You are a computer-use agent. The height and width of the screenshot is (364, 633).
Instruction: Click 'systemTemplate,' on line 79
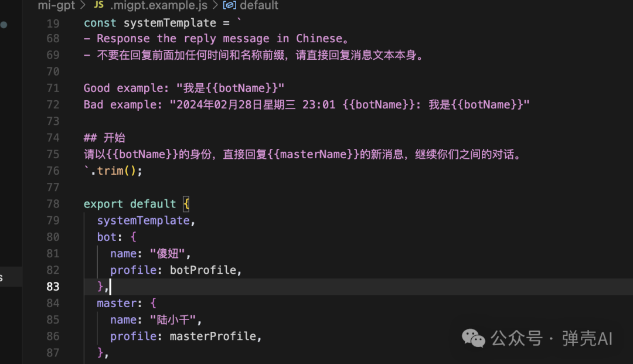146,221
